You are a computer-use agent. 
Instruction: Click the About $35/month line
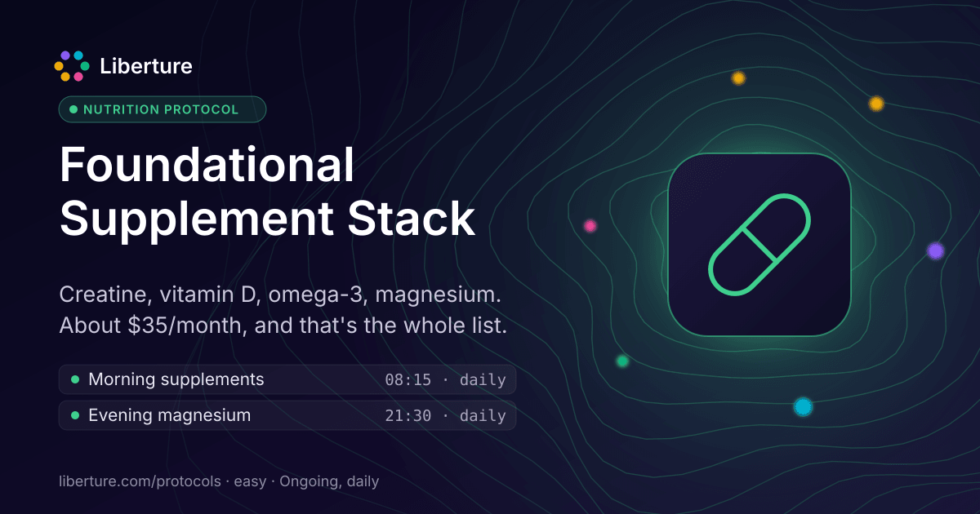pyautogui.click(x=283, y=326)
